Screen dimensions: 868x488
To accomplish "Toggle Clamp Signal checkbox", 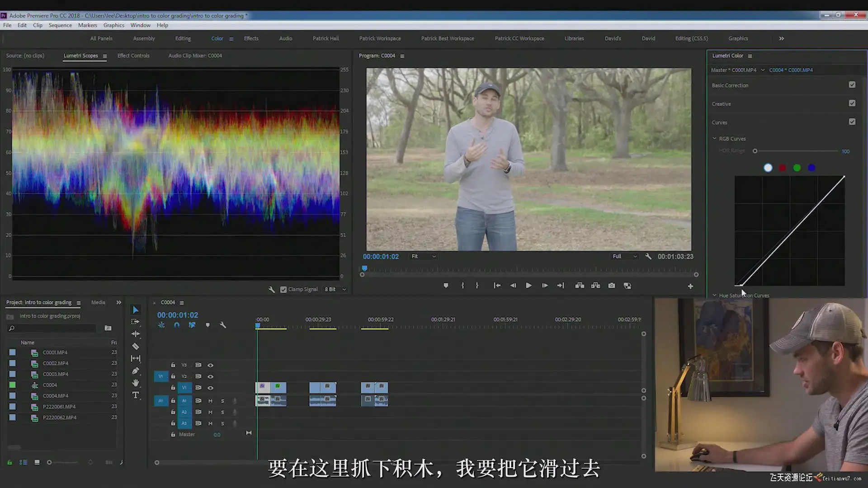I will tap(283, 290).
